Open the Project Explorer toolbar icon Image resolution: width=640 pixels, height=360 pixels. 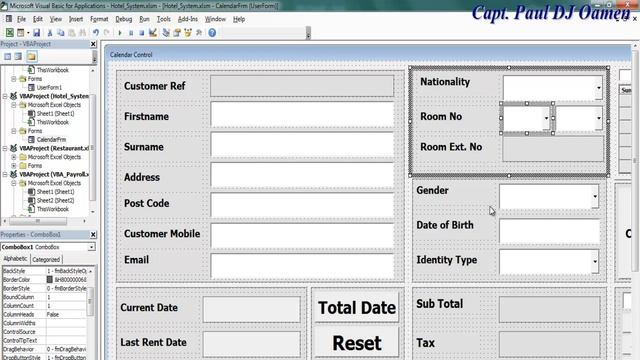tap(166, 33)
